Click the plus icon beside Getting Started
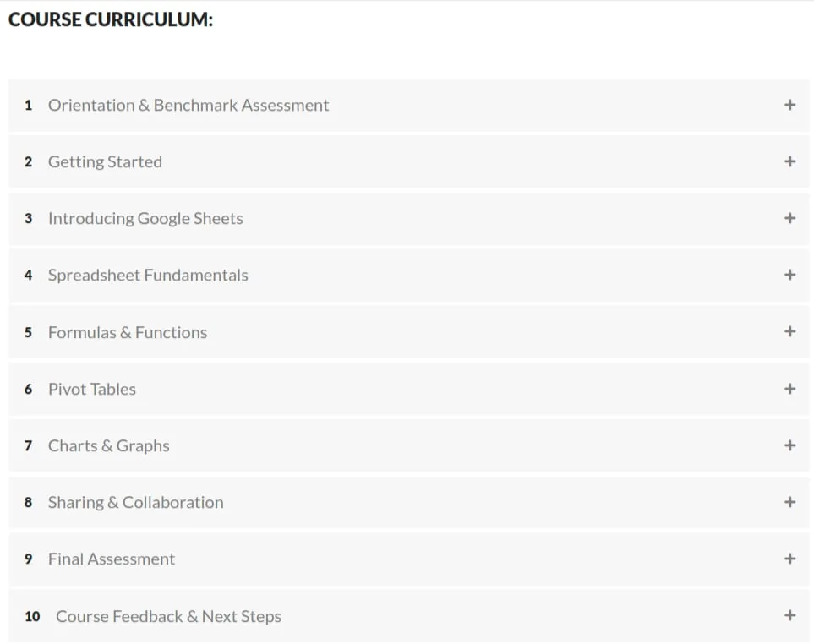 click(x=789, y=161)
